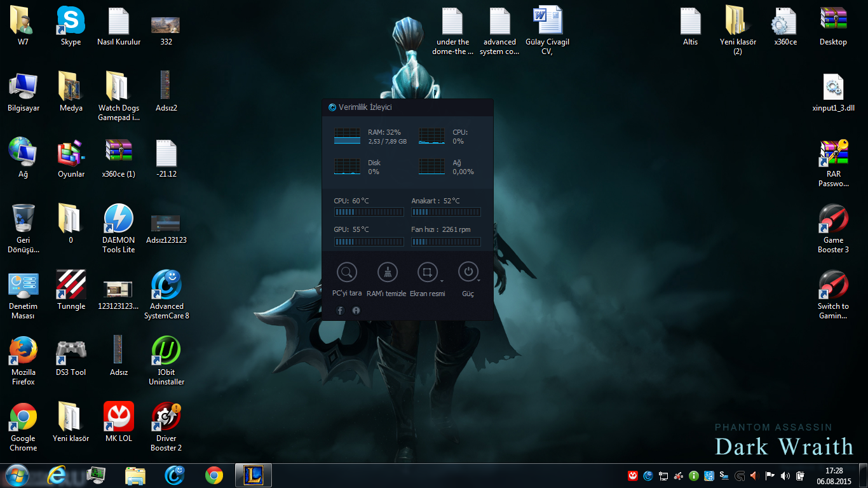This screenshot has width=868, height=488.
Task: Select the 332 image thumbnail
Action: click(166, 27)
